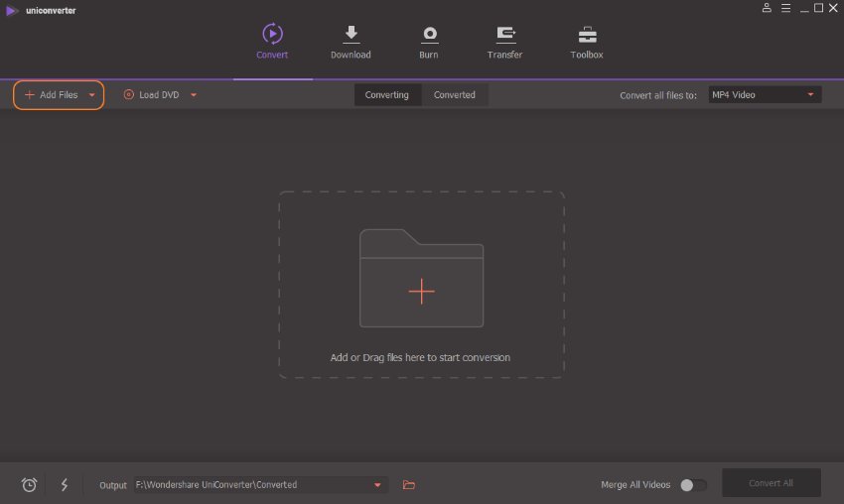Open the hamburger menu icon
844x504 pixels.
click(785, 8)
